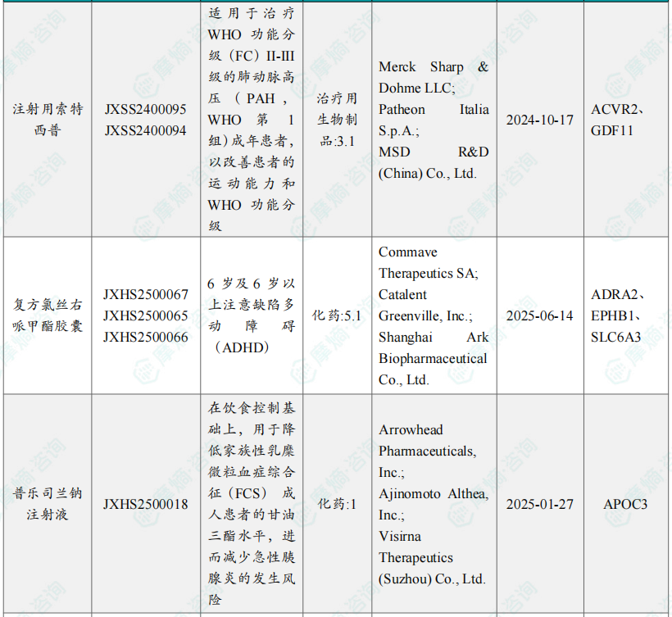Click the date 2025-06-14

pyautogui.click(x=539, y=315)
